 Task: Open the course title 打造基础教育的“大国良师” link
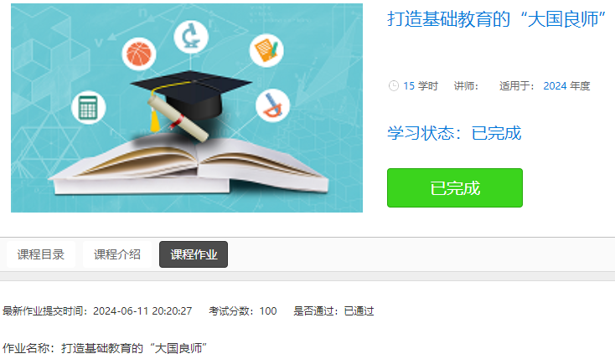coord(497,19)
